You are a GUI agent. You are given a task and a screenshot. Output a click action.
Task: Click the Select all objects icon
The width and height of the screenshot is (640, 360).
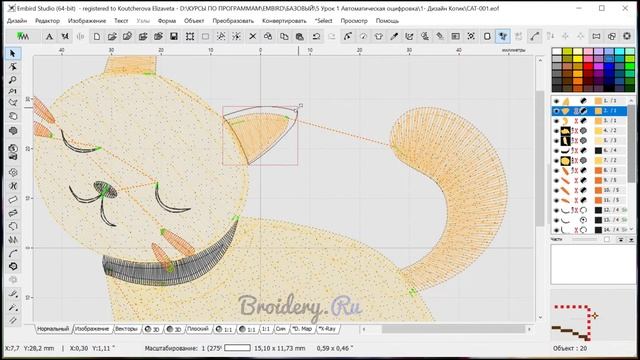click(x=190, y=36)
